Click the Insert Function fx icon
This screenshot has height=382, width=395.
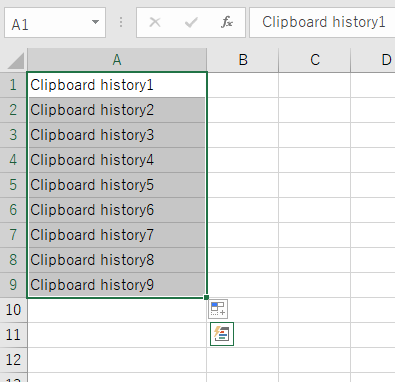[x=227, y=22]
